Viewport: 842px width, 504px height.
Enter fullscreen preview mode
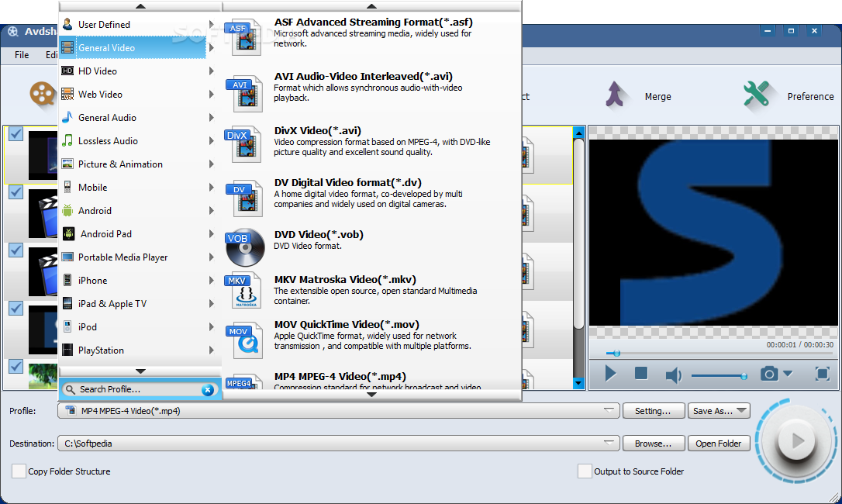coord(822,374)
